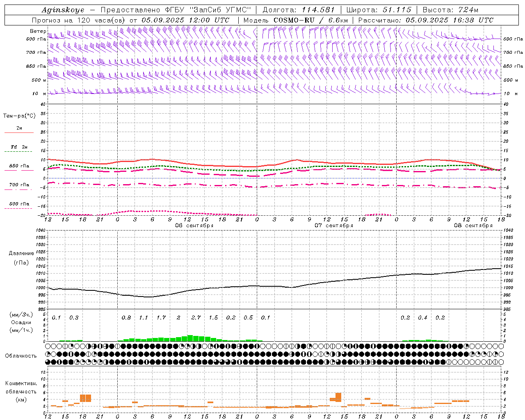
Task: Click the 2.7 precipitation value
Action: pyautogui.click(x=196, y=318)
